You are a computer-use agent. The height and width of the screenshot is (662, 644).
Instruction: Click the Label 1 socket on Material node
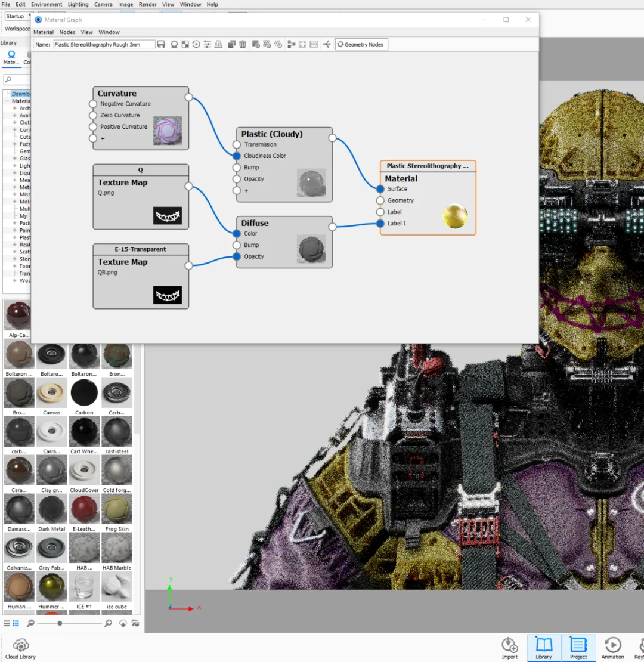coord(380,223)
